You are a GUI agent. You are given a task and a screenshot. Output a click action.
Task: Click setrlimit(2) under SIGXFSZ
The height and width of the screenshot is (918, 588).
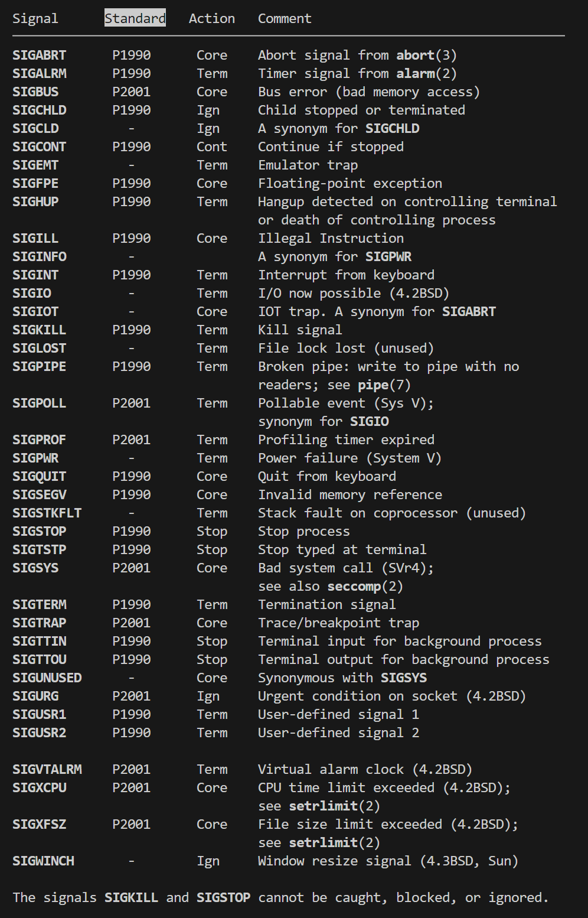[x=335, y=842]
